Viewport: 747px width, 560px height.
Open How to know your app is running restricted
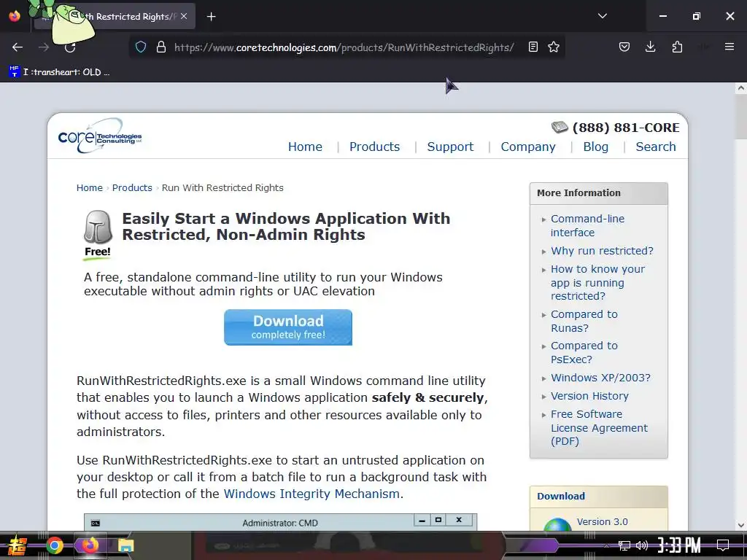[597, 282]
